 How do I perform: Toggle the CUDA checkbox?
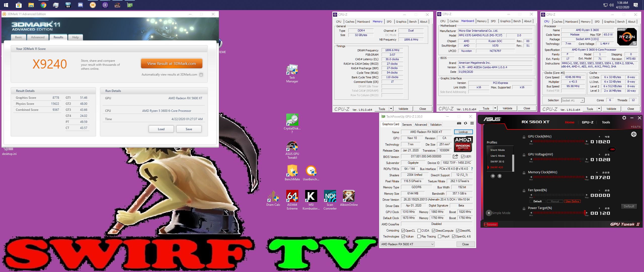click(x=419, y=231)
